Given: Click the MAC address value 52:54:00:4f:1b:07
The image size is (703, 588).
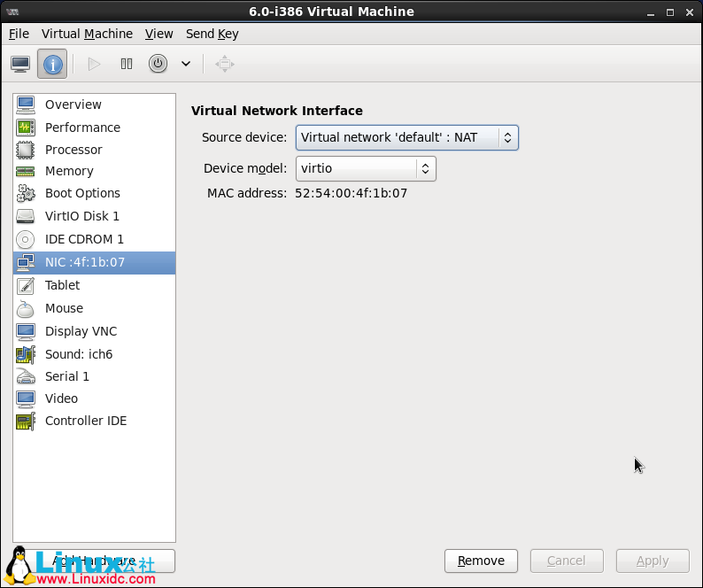Looking at the screenshot, I should point(351,193).
